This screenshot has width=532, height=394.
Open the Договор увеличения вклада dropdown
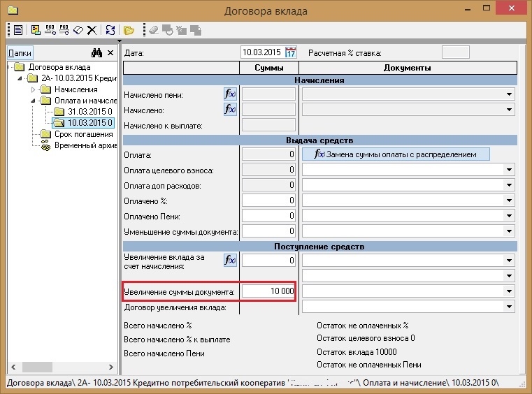[x=509, y=307]
